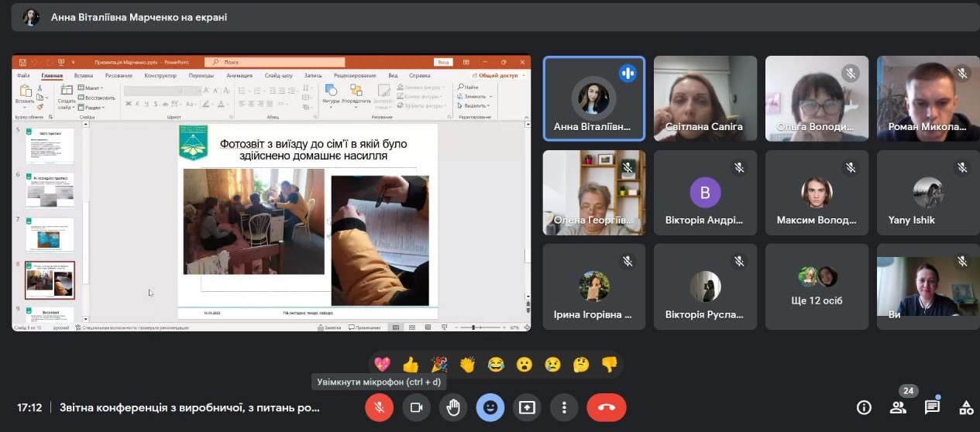Open the 'Анимация' ribbon tab

click(x=239, y=76)
